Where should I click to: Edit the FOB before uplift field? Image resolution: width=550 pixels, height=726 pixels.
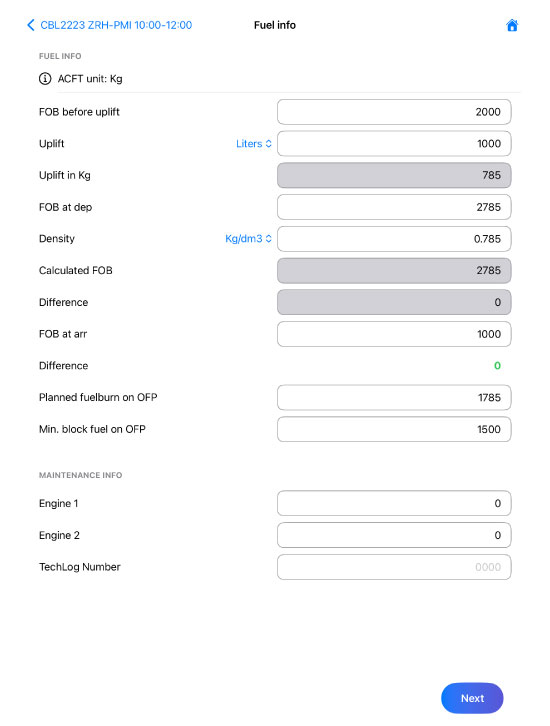coord(394,112)
